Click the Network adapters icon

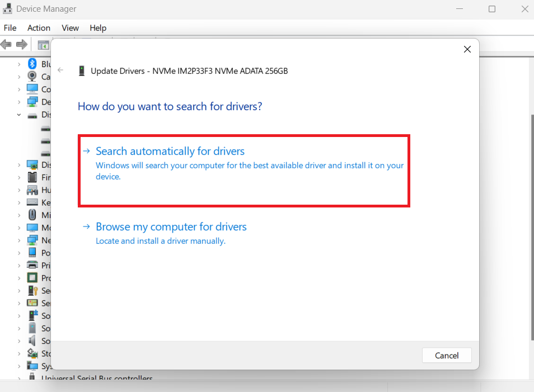32,240
